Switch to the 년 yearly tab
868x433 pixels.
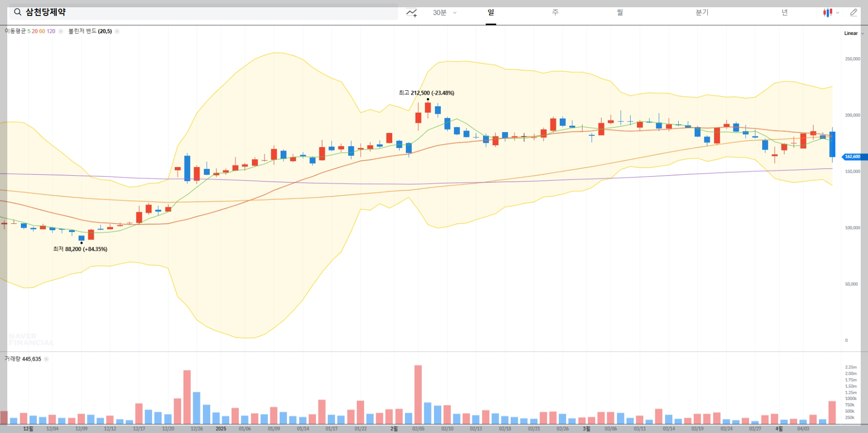click(785, 13)
